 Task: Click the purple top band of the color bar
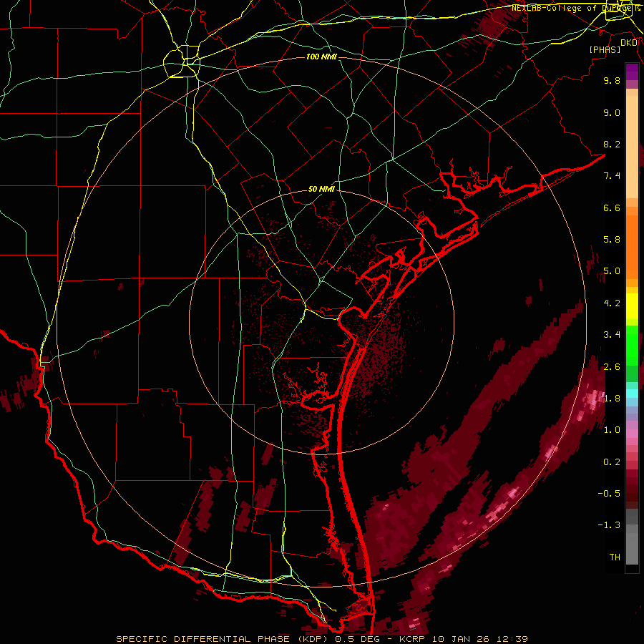point(632,72)
